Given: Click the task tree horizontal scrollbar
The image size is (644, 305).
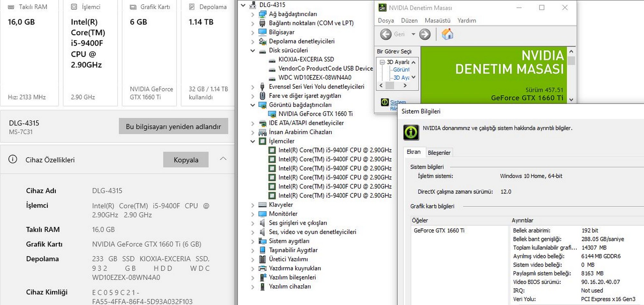Looking at the screenshot, I should click(393, 85).
